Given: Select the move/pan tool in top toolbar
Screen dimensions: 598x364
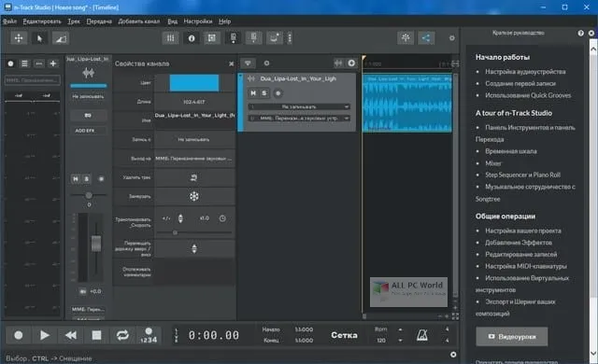Looking at the screenshot, I should click(19, 38).
